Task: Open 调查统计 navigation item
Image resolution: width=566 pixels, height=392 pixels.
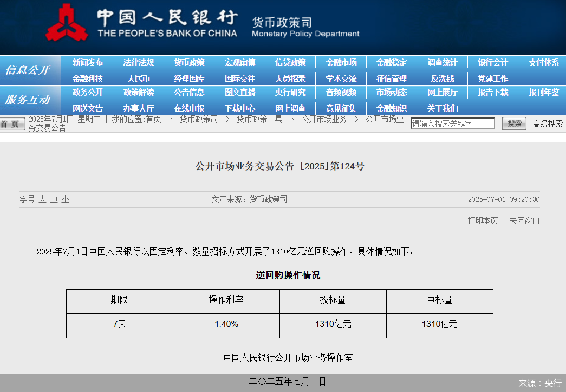Action: pyautogui.click(x=442, y=62)
